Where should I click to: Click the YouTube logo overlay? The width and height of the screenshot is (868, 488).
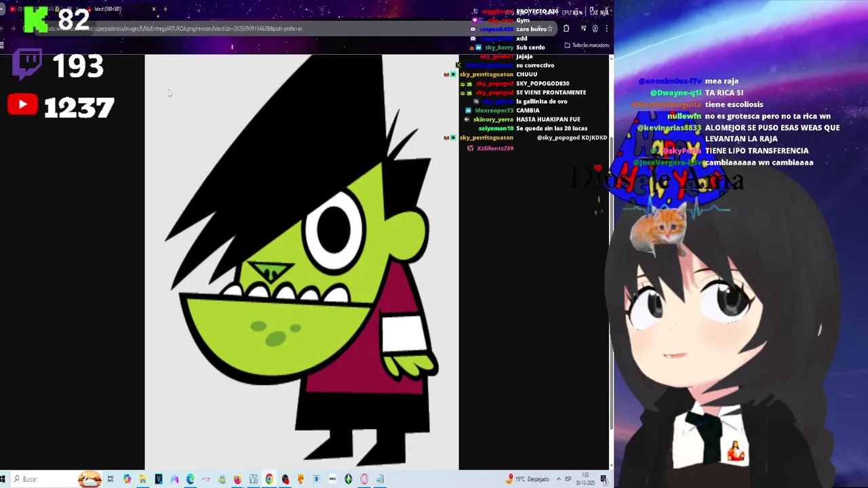(x=22, y=104)
